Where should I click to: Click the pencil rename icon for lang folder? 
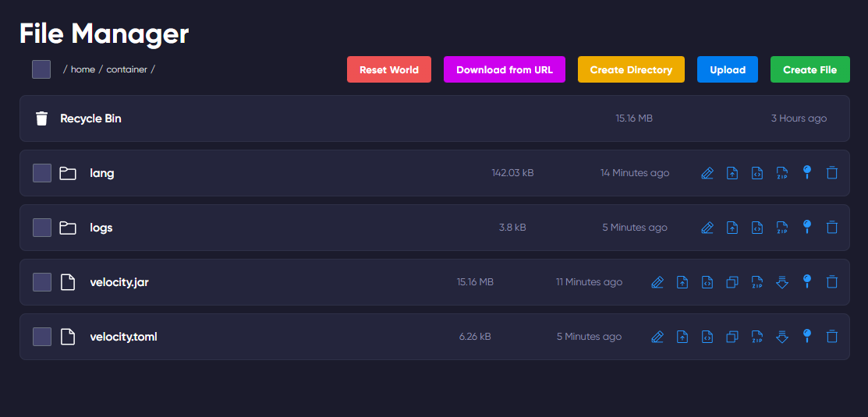pyautogui.click(x=707, y=173)
